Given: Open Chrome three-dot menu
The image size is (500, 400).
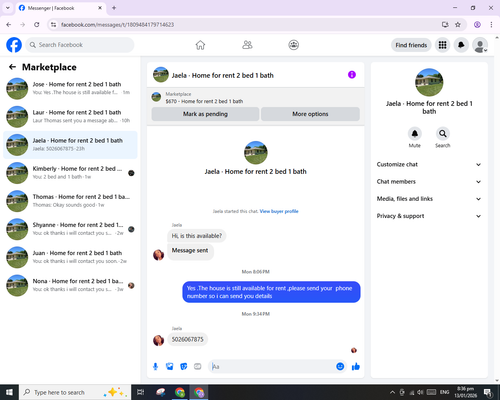Looking at the screenshot, I should click(491, 24).
